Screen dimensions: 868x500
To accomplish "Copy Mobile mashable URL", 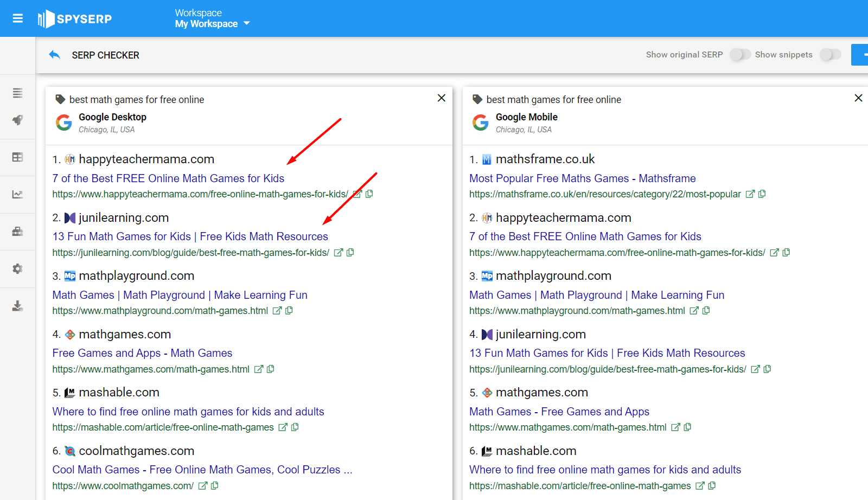I will (712, 486).
